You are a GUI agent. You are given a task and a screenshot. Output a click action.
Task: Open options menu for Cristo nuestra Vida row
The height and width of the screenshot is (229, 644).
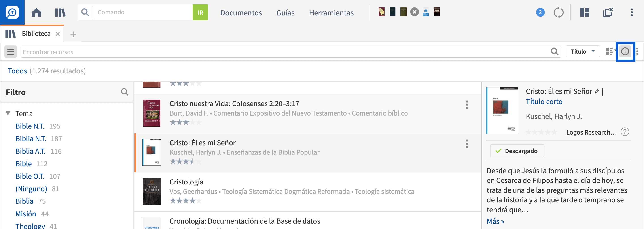point(467,104)
